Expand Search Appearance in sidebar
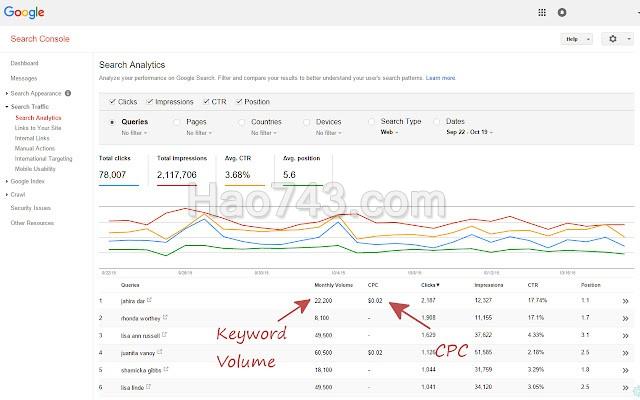Viewport: 640px width, 400px height. click(7, 93)
